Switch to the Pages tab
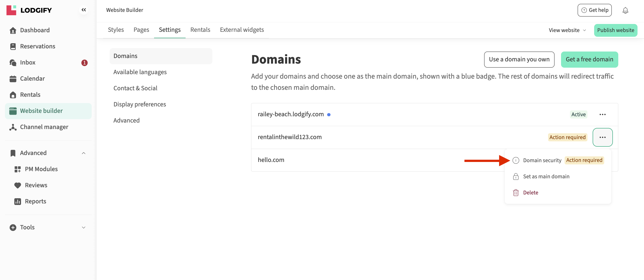The width and height of the screenshot is (644, 280). coord(141,30)
